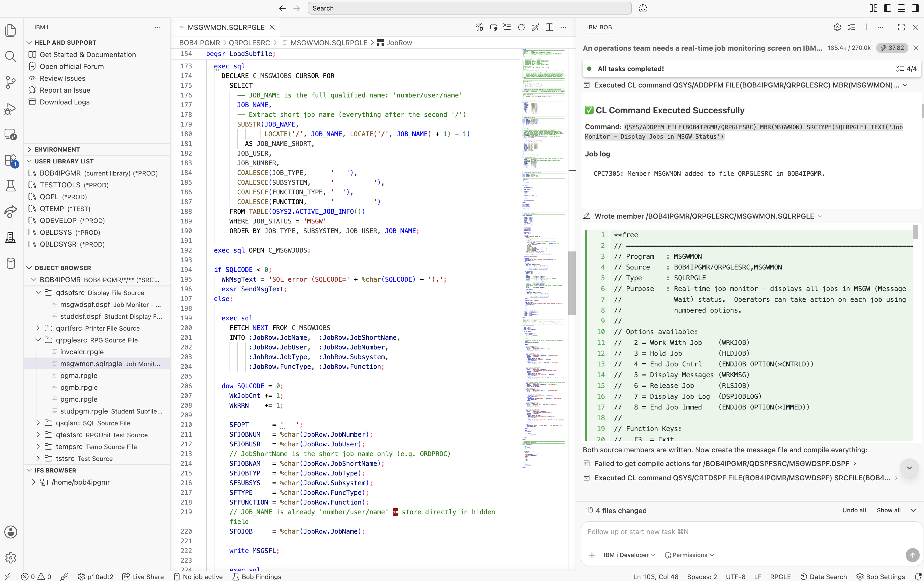Open the Permissions dropdown
This screenshot has width=924, height=581.
pos(689,555)
